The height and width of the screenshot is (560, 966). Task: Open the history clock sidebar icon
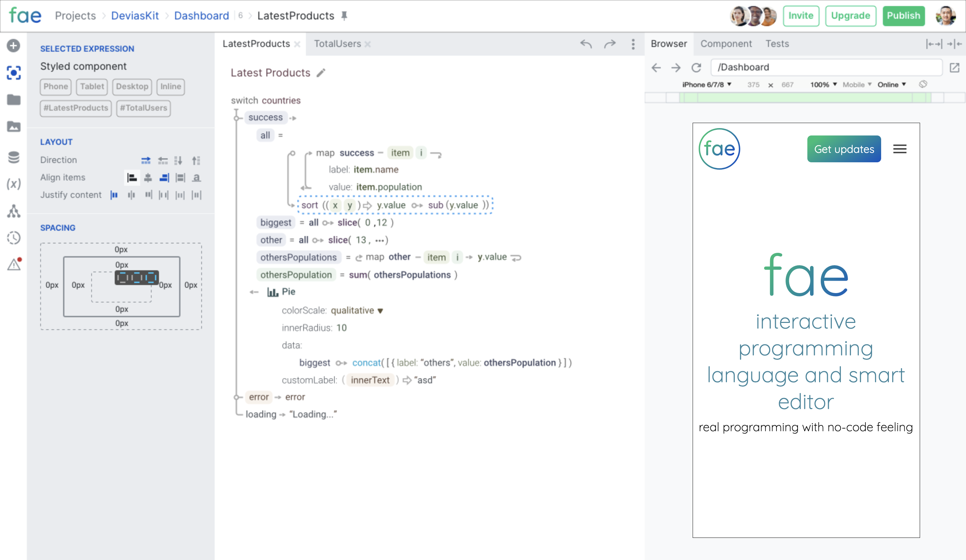pyautogui.click(x=13, y=238)
